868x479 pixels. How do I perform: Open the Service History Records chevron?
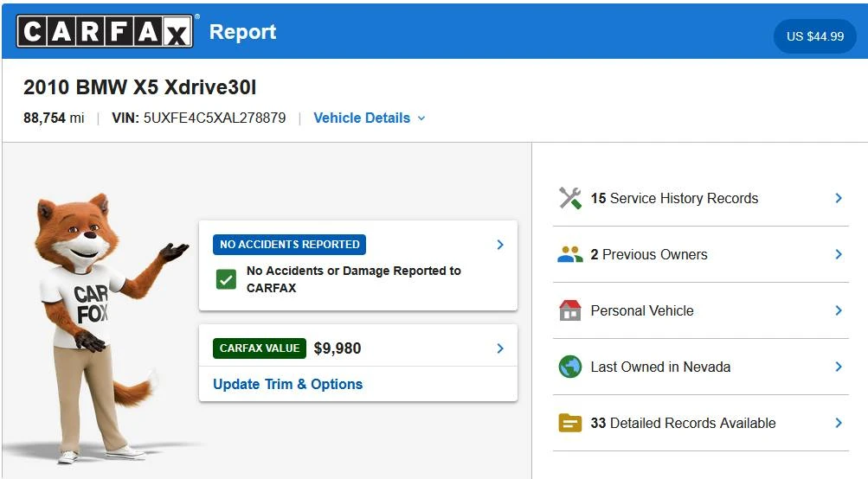[839, 198]
